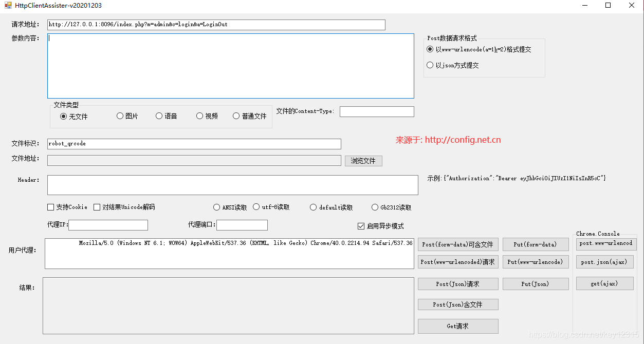Click the Post(form-data)可含文件 button
The height and width of the screenshot is (344, 644).
click(458, 244)
